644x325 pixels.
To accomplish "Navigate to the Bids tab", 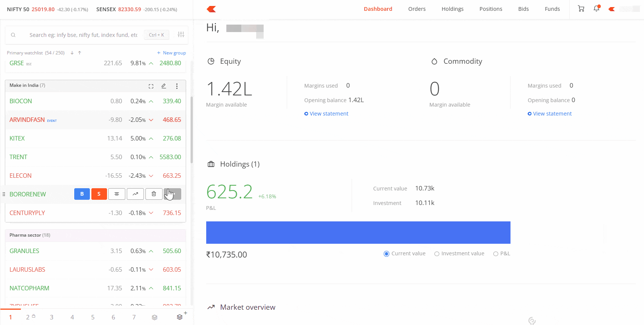I will point(524,9).
